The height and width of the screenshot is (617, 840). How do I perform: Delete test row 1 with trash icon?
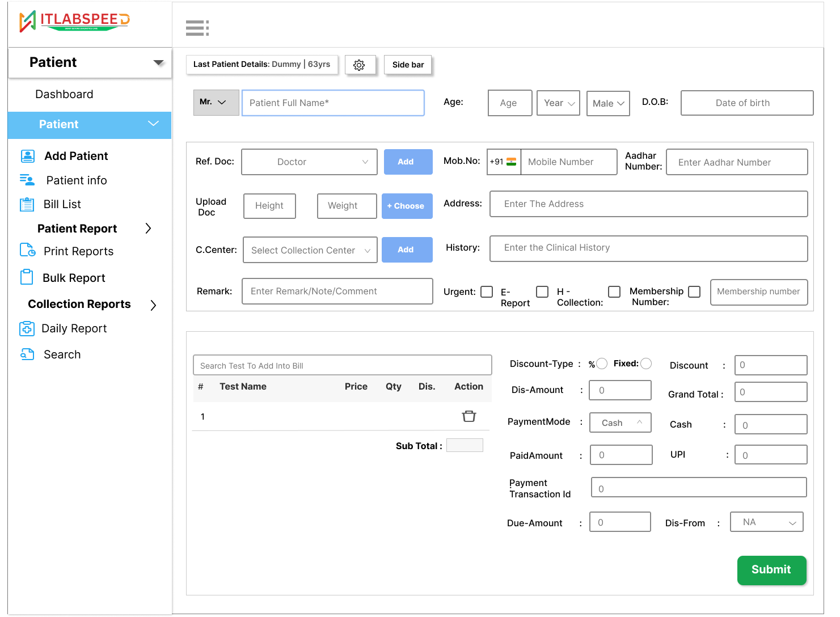point(469,416)
